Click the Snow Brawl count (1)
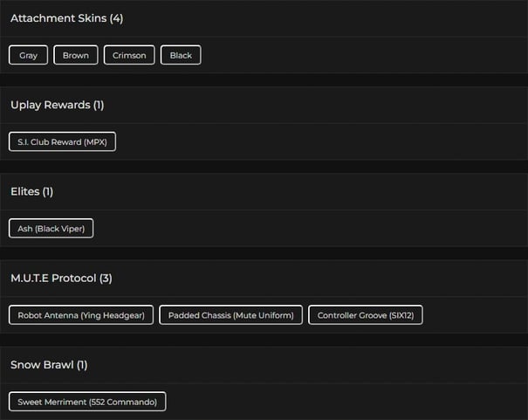The image size is (528, 420). coord(82,364)
